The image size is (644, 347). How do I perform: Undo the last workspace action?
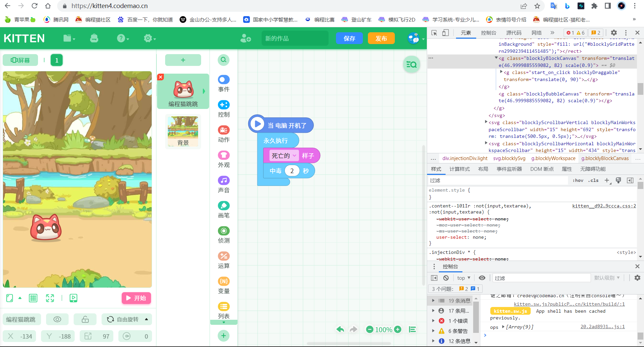coord(340,330)
